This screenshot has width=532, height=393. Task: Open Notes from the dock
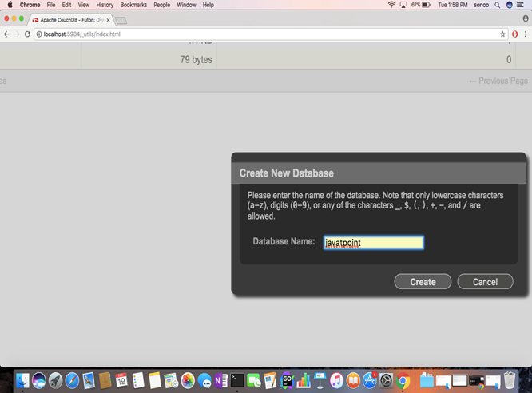click(155, 380)
